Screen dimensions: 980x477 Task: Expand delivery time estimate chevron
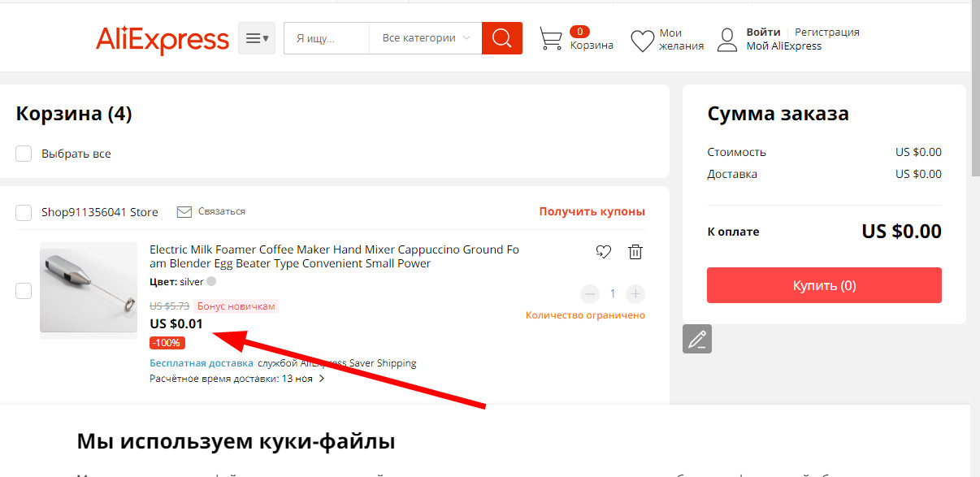point(322,379)
